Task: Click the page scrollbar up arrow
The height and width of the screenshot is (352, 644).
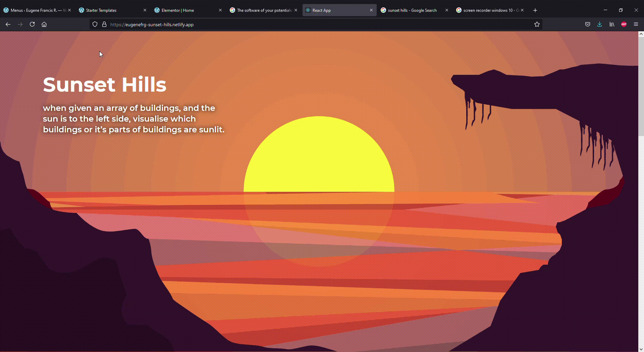Action: (641, 34)
